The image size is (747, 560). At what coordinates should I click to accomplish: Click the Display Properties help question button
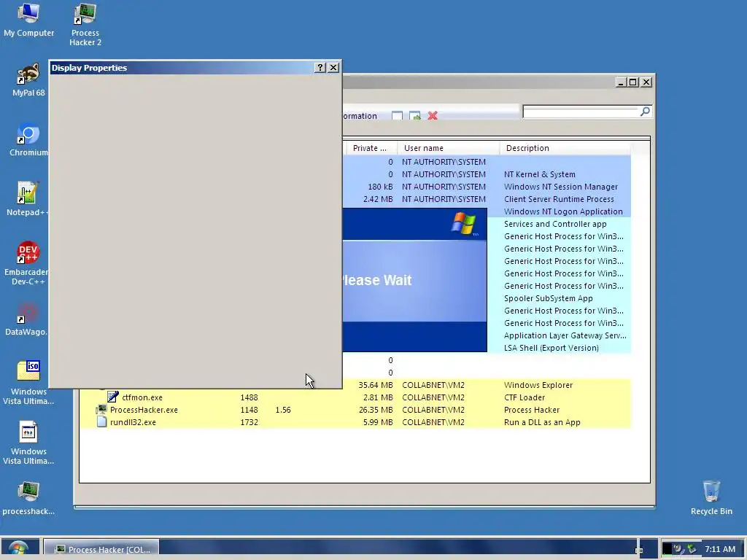(320, 68)
